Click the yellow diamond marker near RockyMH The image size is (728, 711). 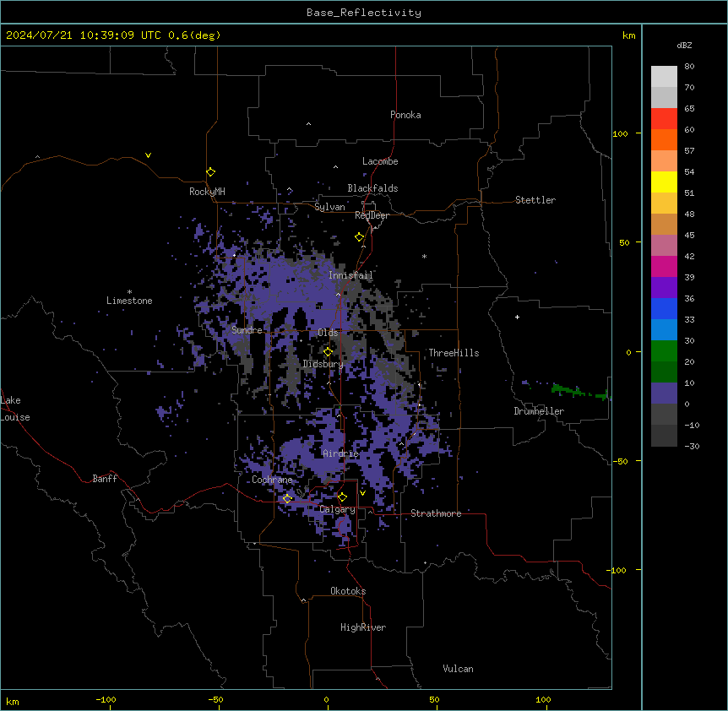pyautogui.click(x=211, y=172)
